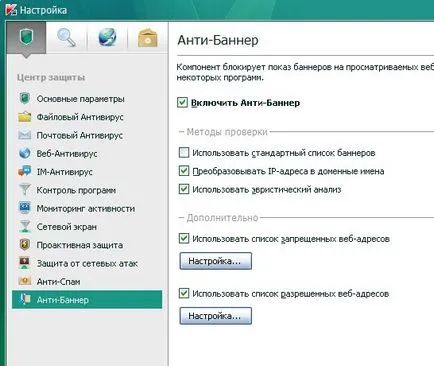The height and width of the screenshot is (366, 434).
Task: Select Мониторинг активности in the sidebar
Action: tap(86, 209)
